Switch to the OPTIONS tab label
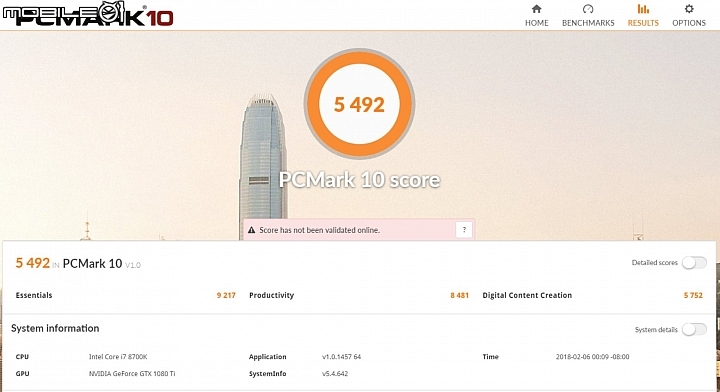The image size is (720, 392). [689, 23]
